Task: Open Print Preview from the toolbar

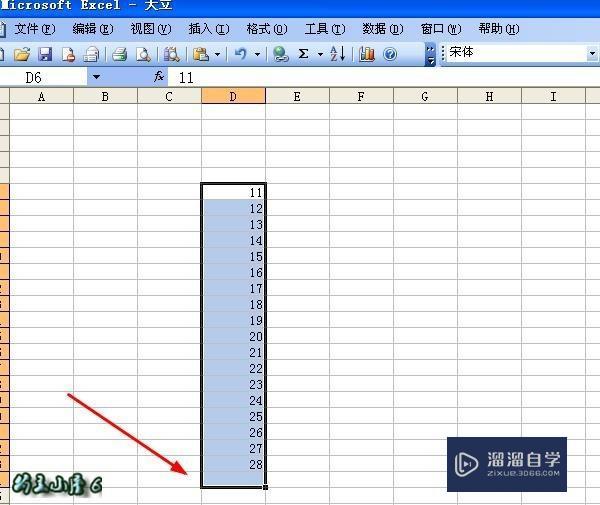Action: coord(143,54)
